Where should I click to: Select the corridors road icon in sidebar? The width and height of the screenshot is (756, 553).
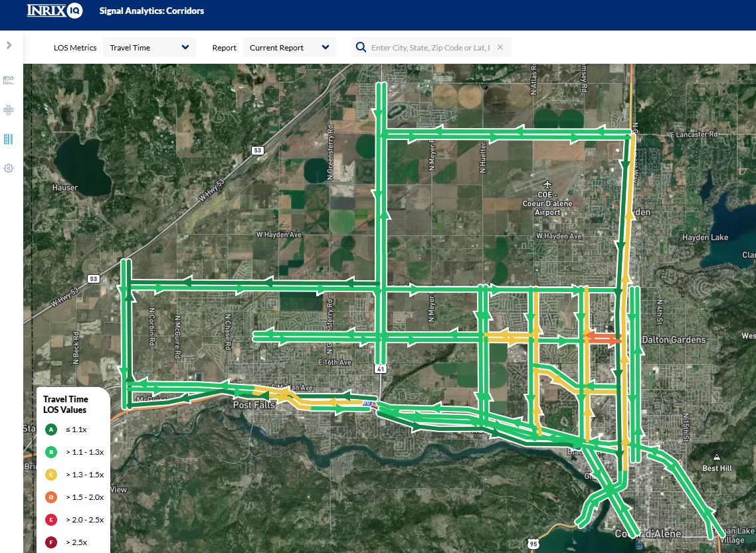tap(9, 139)
